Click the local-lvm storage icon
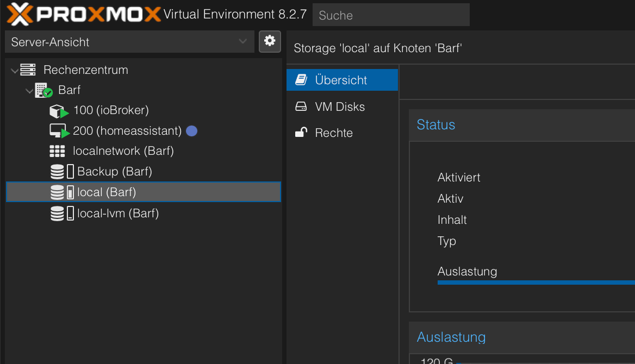Image resolution: width=635 pixels, height=364 pixels. point(57,214)
